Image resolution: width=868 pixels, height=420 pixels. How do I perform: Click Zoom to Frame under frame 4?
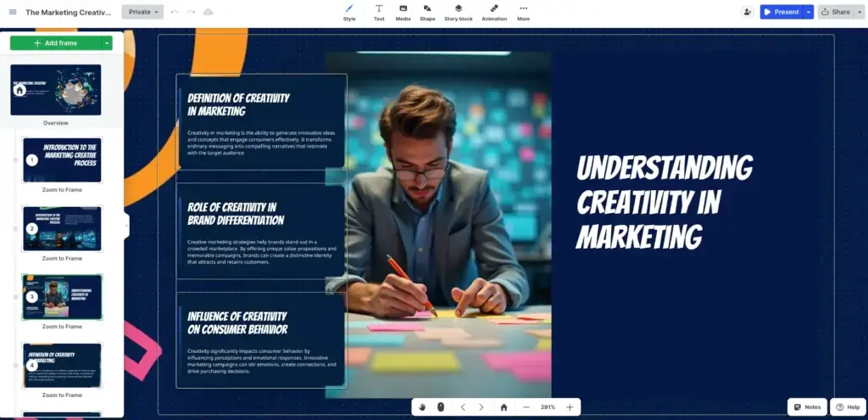[x=62, y=395]
